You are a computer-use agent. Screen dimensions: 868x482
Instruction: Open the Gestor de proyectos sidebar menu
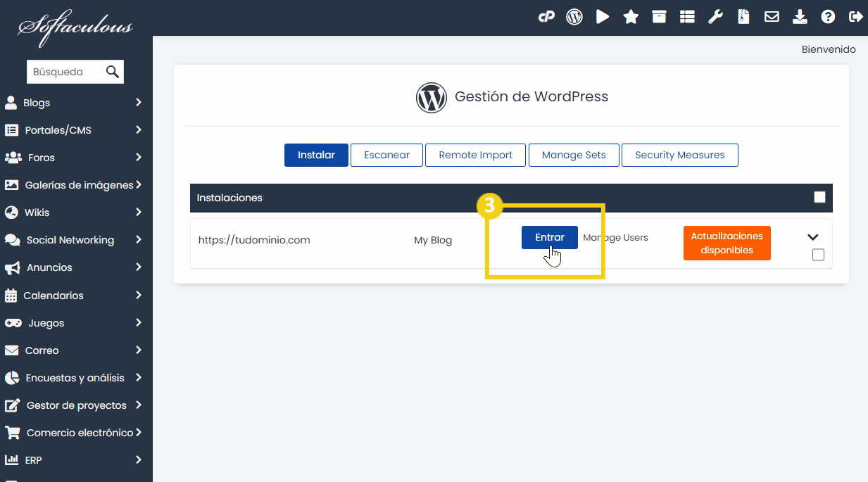click(76, 405)
